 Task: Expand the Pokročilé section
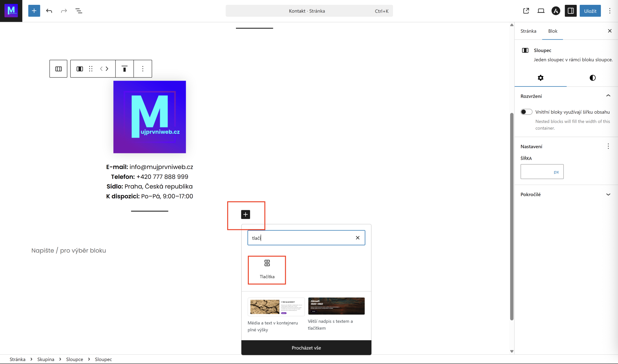[x=608, y=195]
